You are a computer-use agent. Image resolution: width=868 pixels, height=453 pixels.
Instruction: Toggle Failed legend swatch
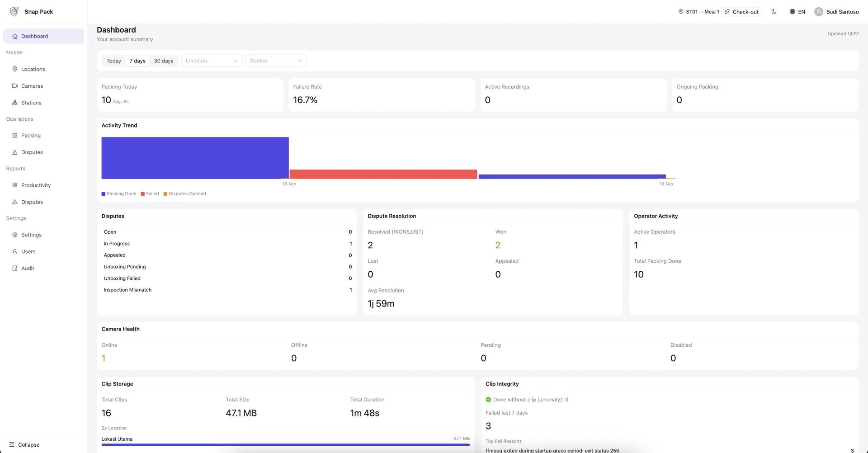(x=143, y=194)
